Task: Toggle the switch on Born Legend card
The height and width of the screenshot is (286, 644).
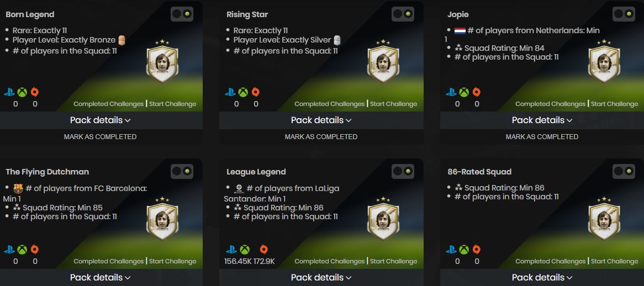Action: tap(182, 14)
